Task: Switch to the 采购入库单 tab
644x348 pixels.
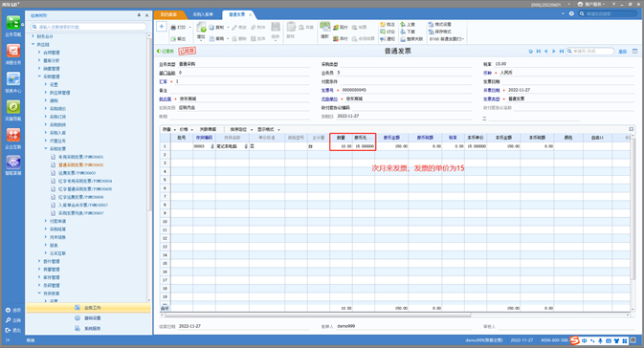Action: click(203, 14)
